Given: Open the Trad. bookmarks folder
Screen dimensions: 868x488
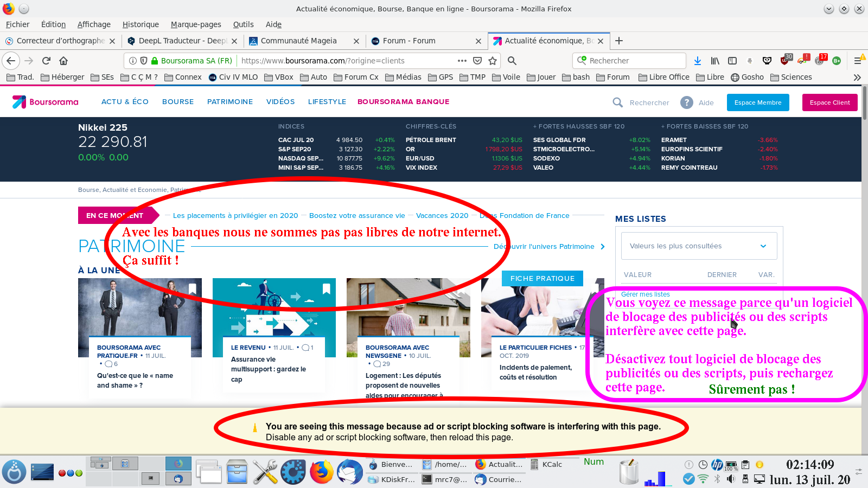Looking at the screenshot, I should coord(20,77).
